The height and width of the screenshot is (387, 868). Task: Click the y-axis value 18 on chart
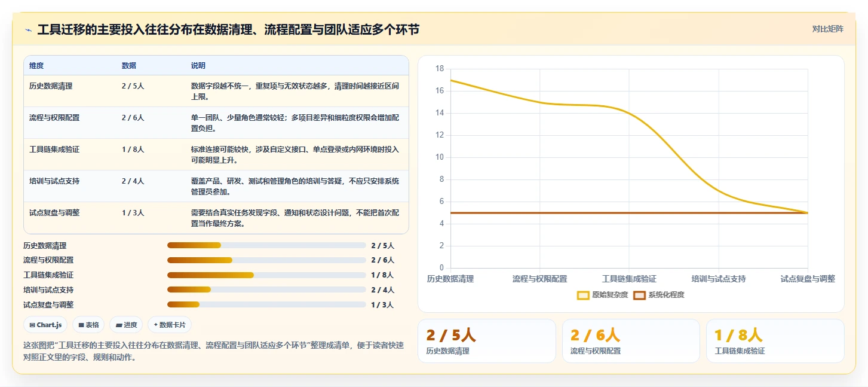point(440,69)
